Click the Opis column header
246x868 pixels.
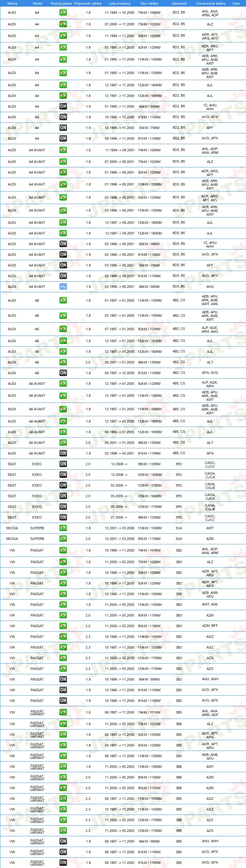point(236,3)
